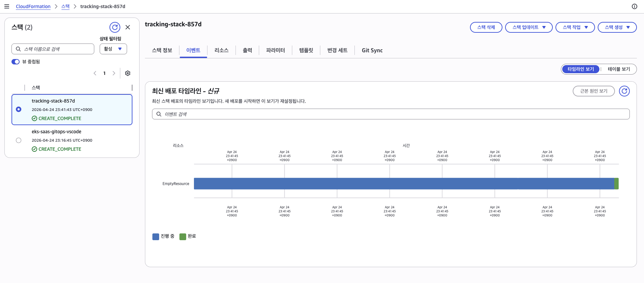Refresh the stacks list
The height and width of the screenshot is (283, 644).
[115, 27]
